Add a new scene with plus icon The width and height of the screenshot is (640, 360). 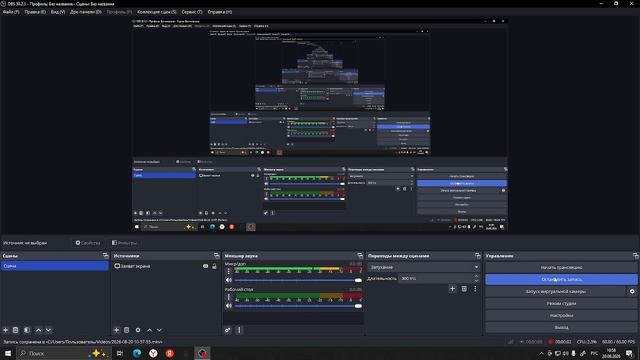click(x=6, y=330)
